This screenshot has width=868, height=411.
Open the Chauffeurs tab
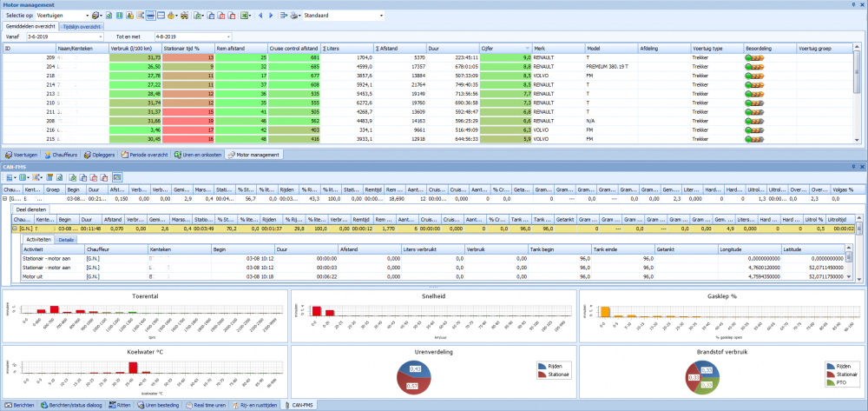pyautogui.click(x=61, y=155)
